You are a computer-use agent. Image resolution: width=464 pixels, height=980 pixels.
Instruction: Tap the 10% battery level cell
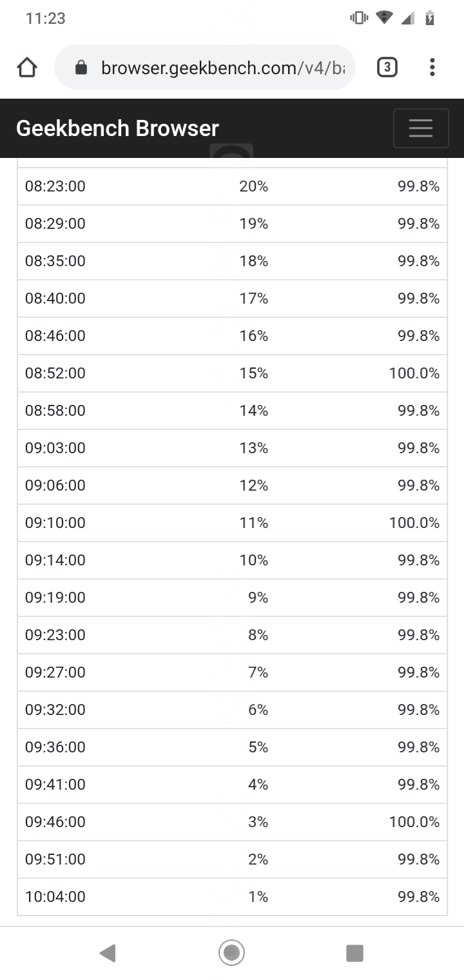point(253,560)
